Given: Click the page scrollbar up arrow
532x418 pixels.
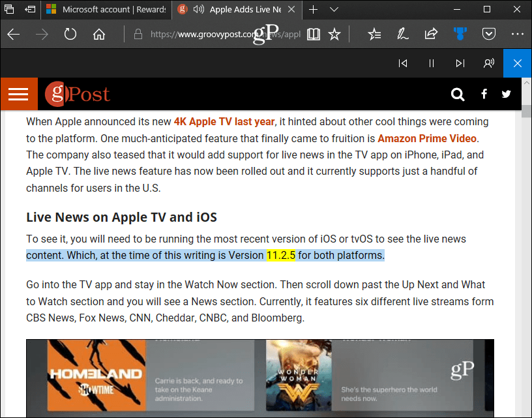Looking at the screenshot, I should coord(527,82).
